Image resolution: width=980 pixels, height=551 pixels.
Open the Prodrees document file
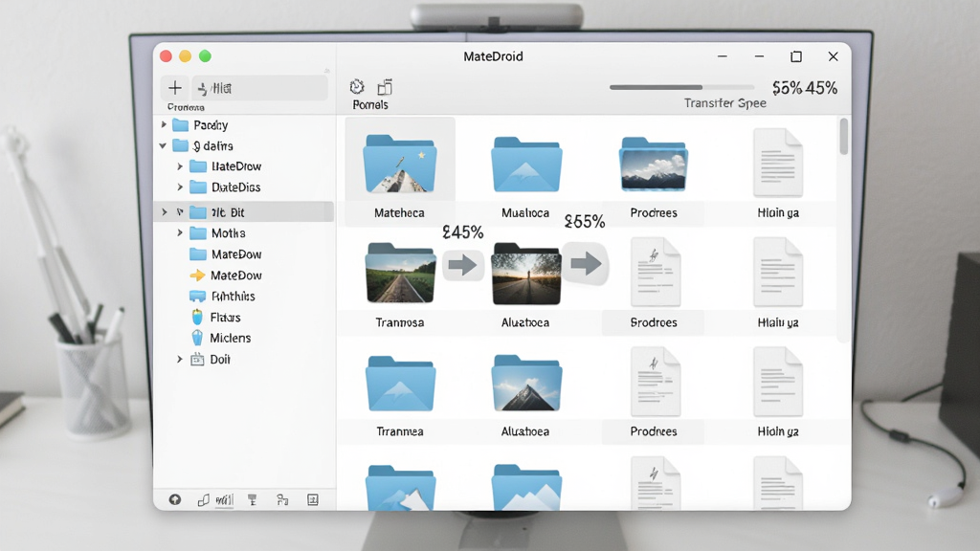tap(655, 382)
